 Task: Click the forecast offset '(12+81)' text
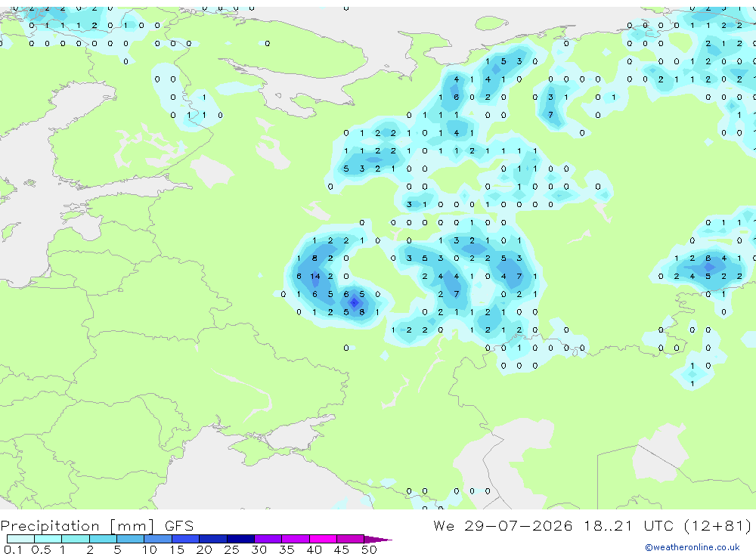(x=717, y=525)
